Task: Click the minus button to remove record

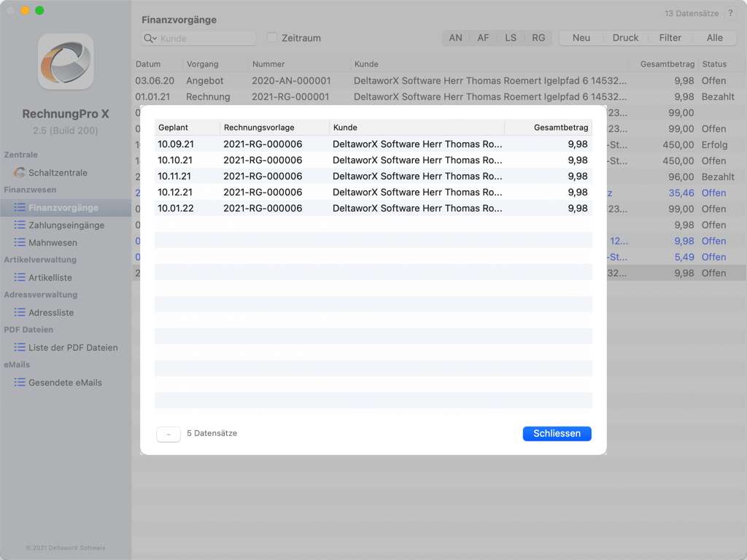Action: [x=169, y=434]
